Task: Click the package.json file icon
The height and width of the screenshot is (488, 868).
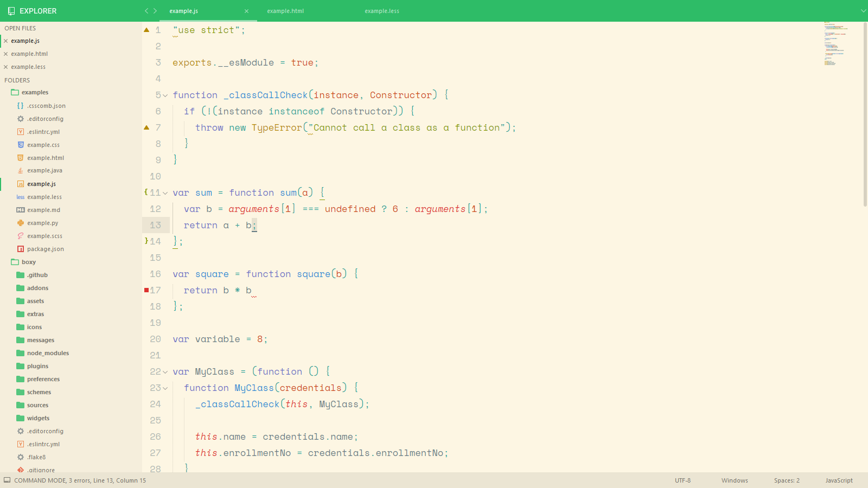Action: pos(20,249)
